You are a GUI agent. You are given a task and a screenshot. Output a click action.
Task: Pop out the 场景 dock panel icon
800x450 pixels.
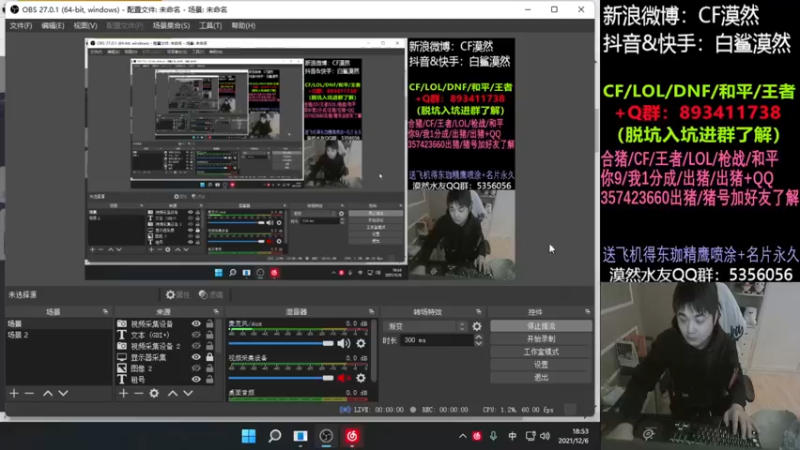pyautogui.click(x=105, y=311)
